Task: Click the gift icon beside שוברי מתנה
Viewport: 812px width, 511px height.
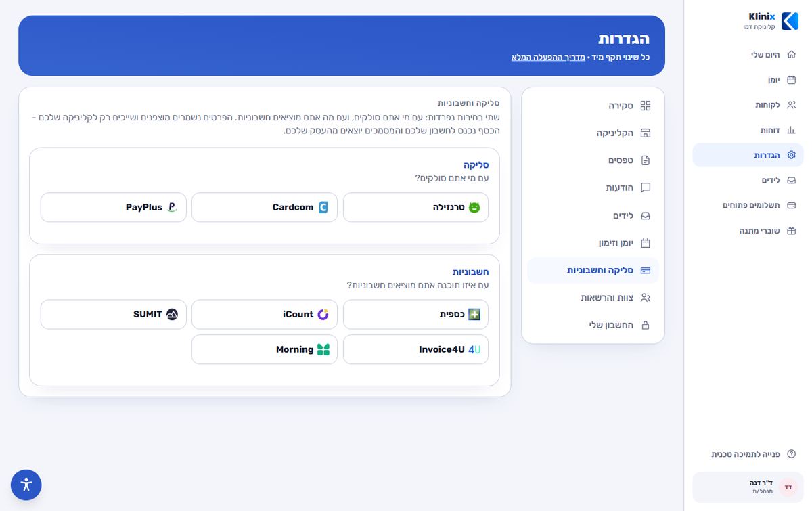Action: point(792,231)
